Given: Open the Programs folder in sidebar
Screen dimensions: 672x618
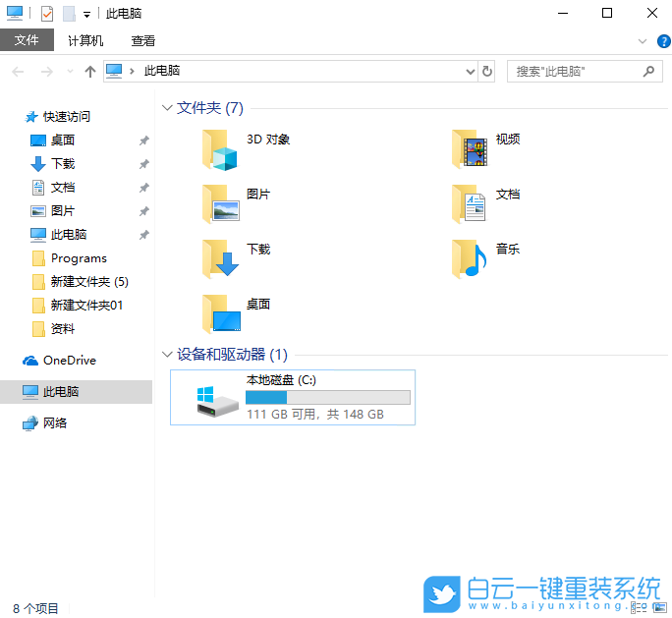Looking at the screenshot, I should pyautogui.click(x=79, y=258).
